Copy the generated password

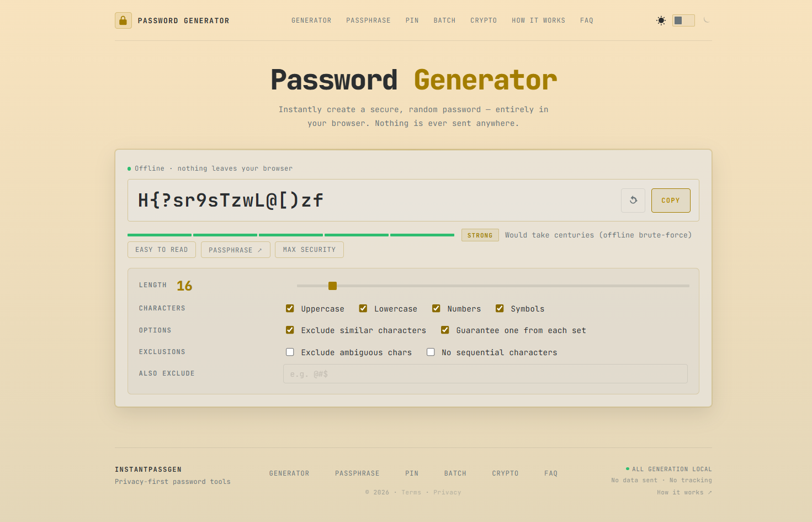coord(671,201)
